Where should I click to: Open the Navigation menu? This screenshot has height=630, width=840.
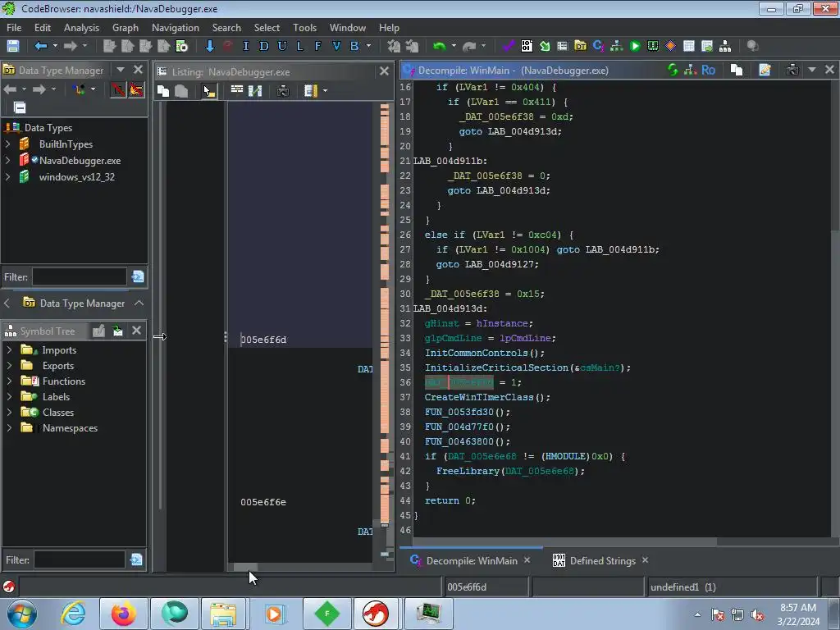tap(176, 28)
